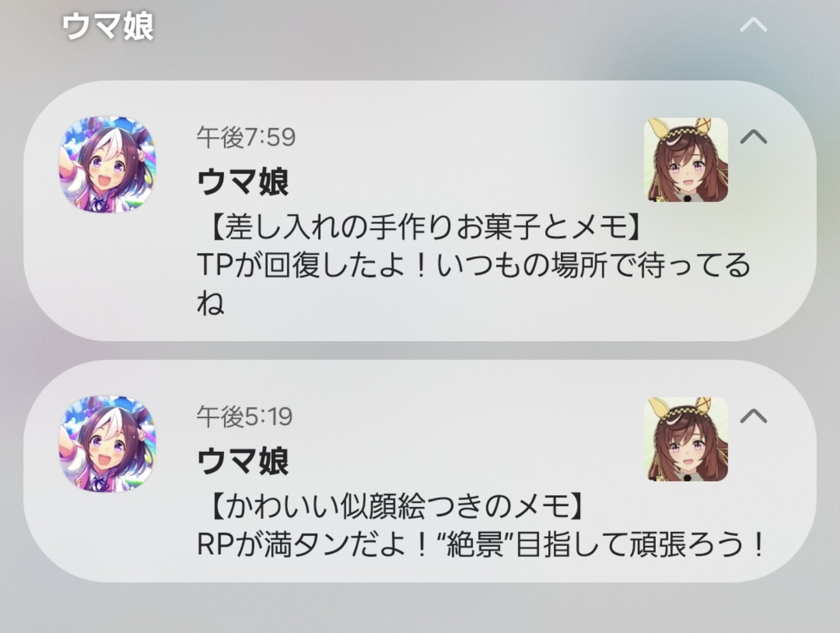
Task: Open character thumbnail in 午後7:59 notification
Action: [x=686, y=160]
